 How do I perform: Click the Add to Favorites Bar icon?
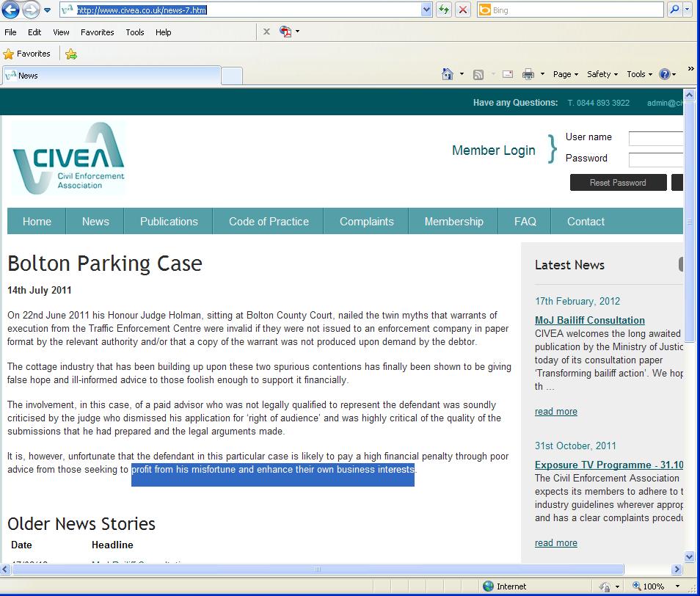[x=71, y=54]
